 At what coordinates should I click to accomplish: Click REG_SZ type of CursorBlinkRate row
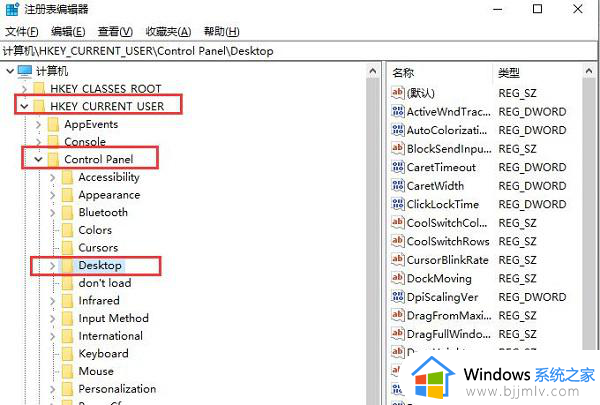517,260
